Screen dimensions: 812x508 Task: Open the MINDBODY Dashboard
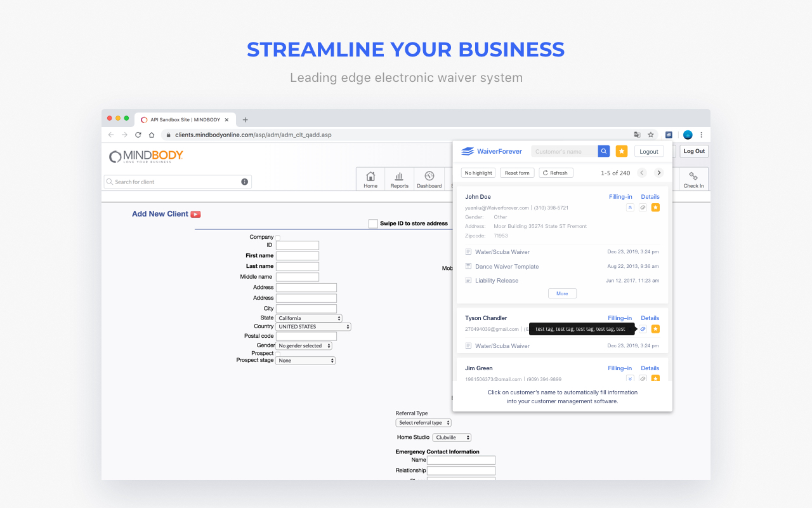coord(429,179)
